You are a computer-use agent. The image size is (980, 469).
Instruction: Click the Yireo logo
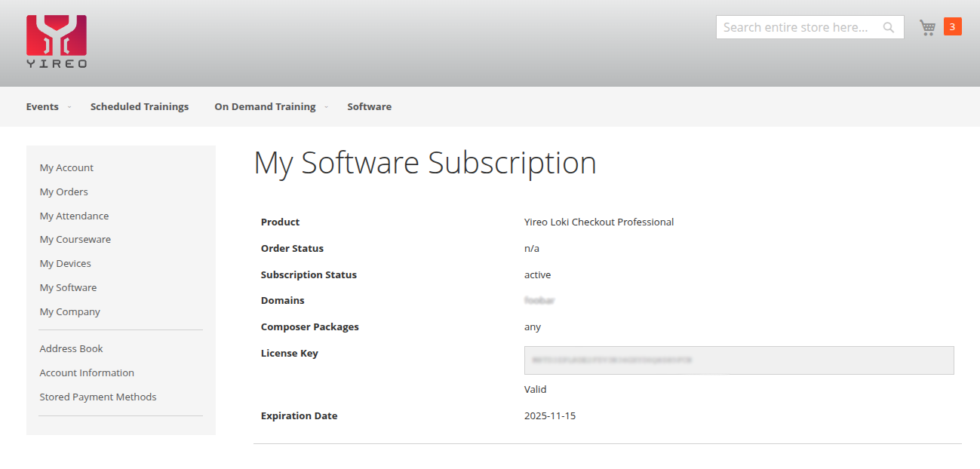pos(57,41)
